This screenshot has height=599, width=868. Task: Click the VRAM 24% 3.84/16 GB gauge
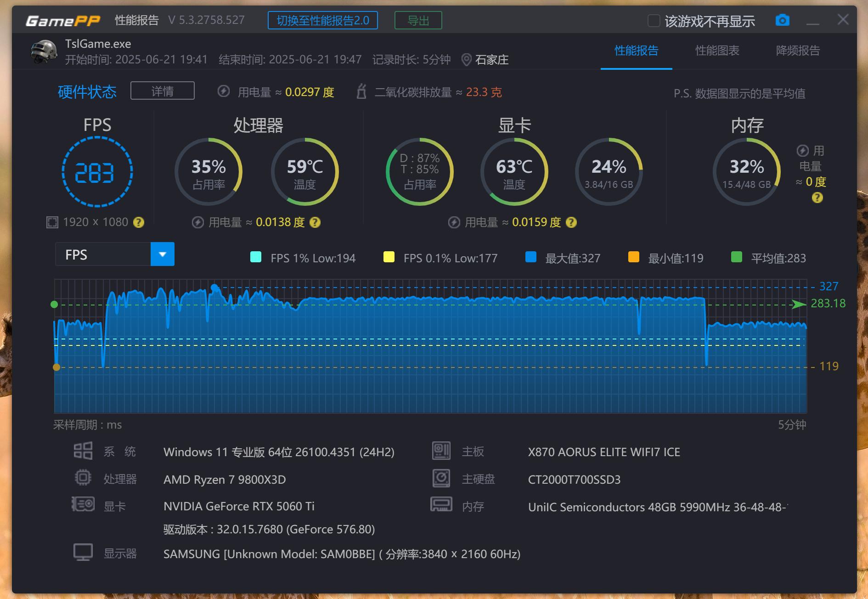pyautogui.click(x=609, y=172)
